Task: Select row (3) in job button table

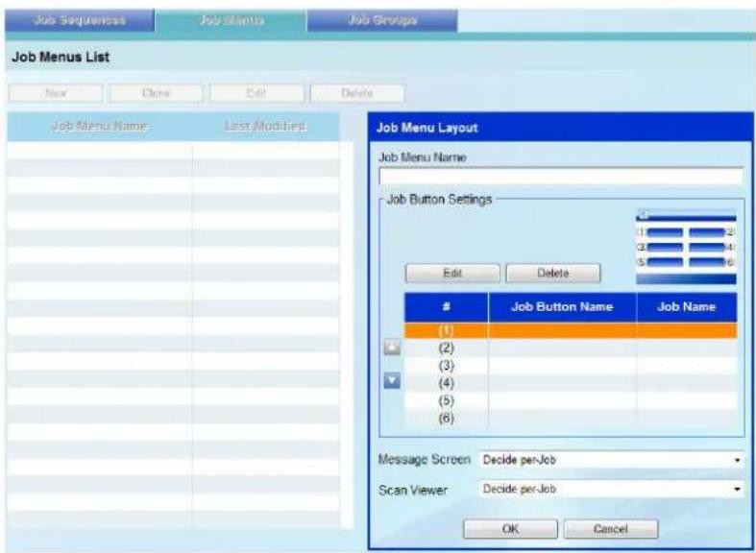Action: (x=571, y=366)
